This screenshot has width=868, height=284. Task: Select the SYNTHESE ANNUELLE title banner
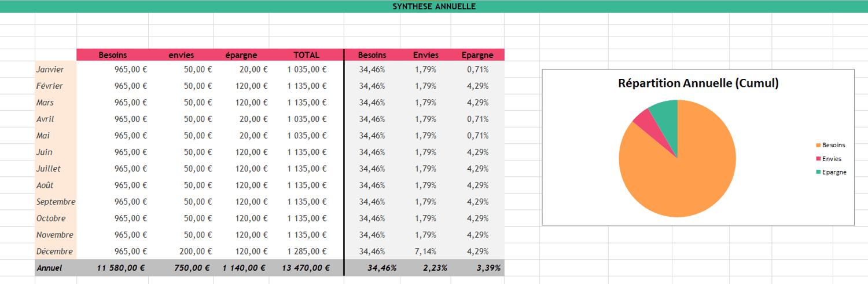pyautogui.click(x=434, y=6)
